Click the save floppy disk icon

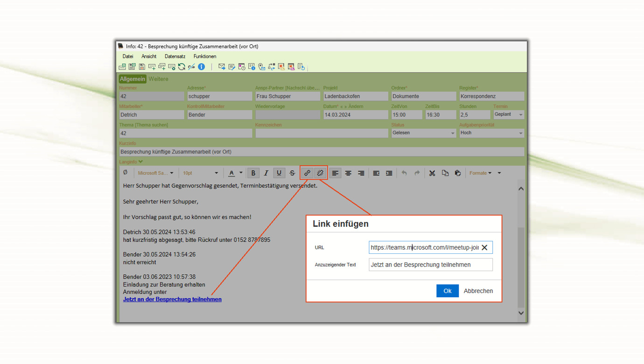coord(142,67)
